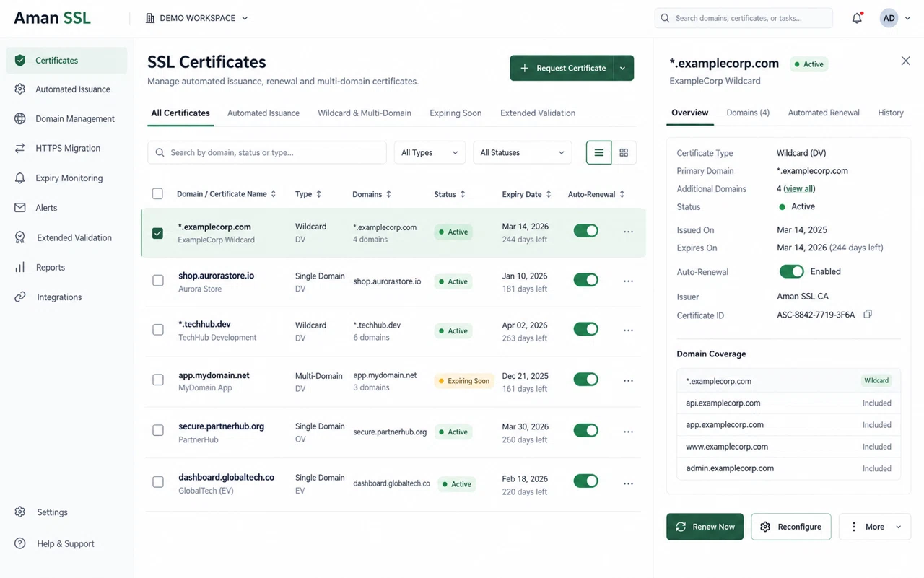924x578 pixels.
Task: Click the Reconfigure button
Action: pyautogui.click(x=791, y=527)
